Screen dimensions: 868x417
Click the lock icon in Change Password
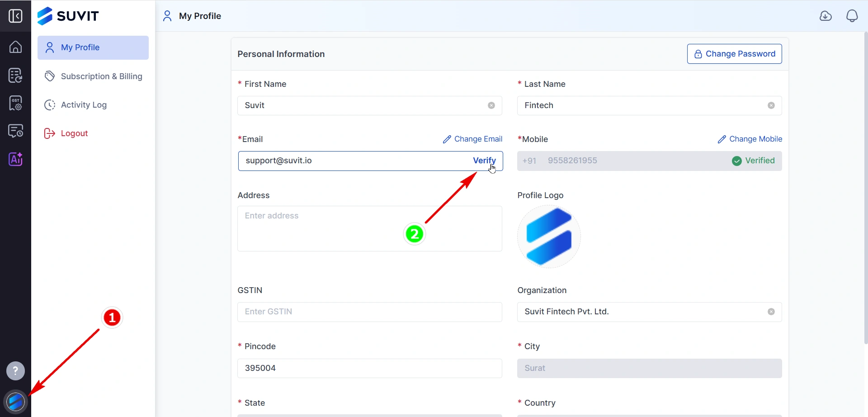pos(698,54)
